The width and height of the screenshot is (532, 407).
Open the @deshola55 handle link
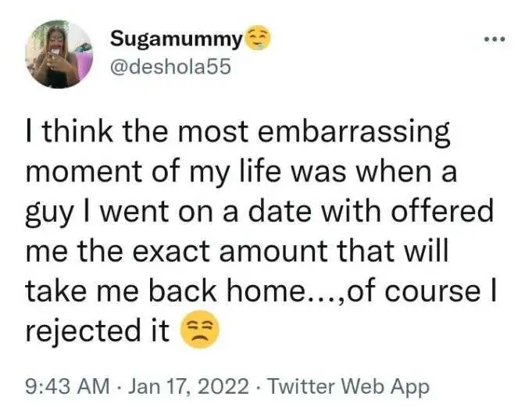pos(170,66)
